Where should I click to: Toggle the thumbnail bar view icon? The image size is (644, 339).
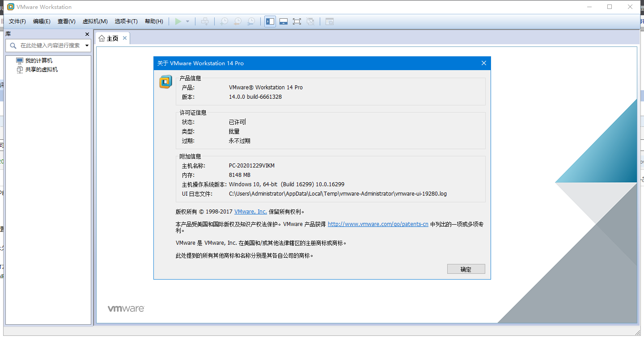[284, 21]
